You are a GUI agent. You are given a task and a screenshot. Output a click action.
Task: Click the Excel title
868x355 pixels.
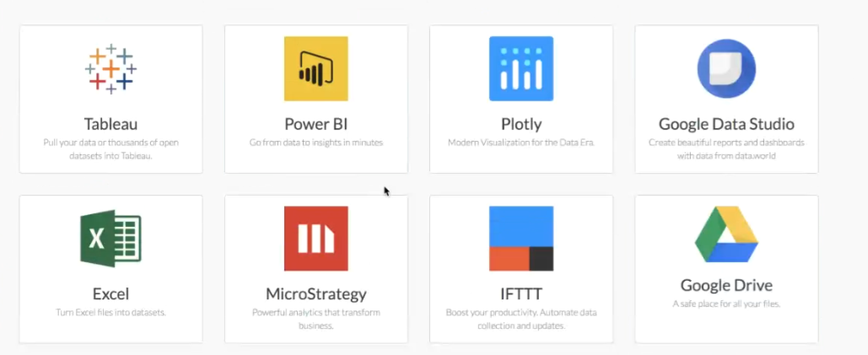coord(111,293)
